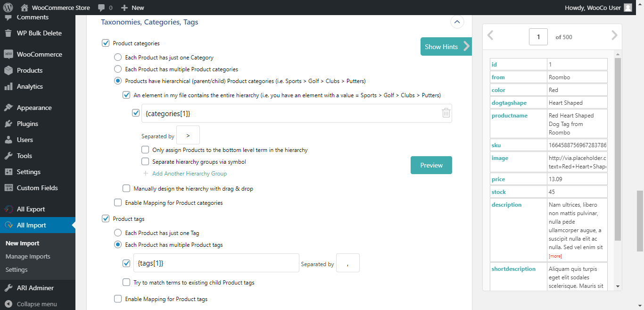
Task: Click the Settings sliders icon
Action: (8, 172)
